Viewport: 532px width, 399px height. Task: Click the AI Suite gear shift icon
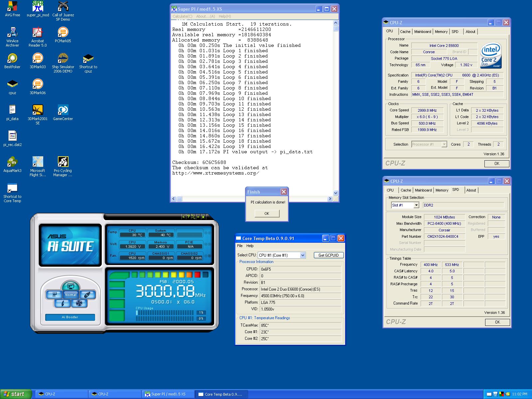[55, 295]
